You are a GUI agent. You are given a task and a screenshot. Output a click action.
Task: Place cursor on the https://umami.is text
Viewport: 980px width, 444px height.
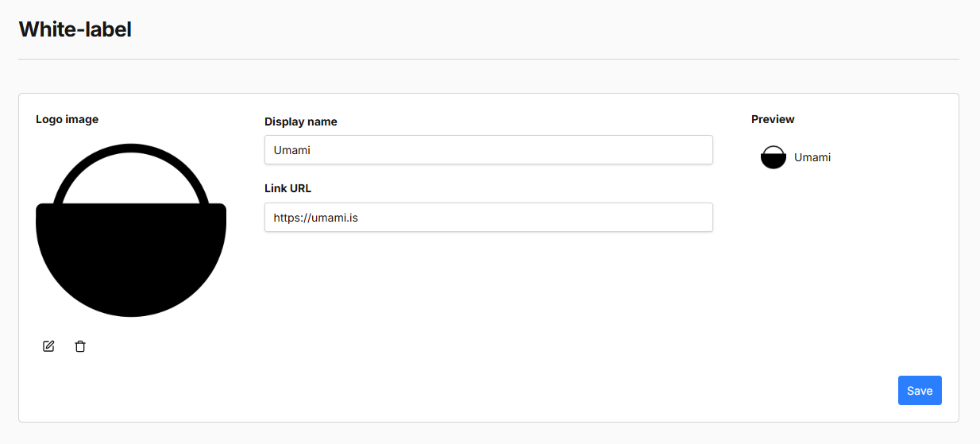coord(315,217)
